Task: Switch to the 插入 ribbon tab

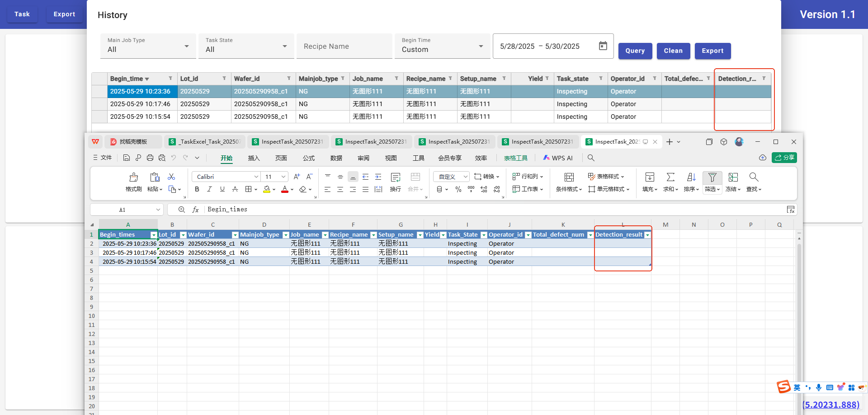Action: (254, 158)
